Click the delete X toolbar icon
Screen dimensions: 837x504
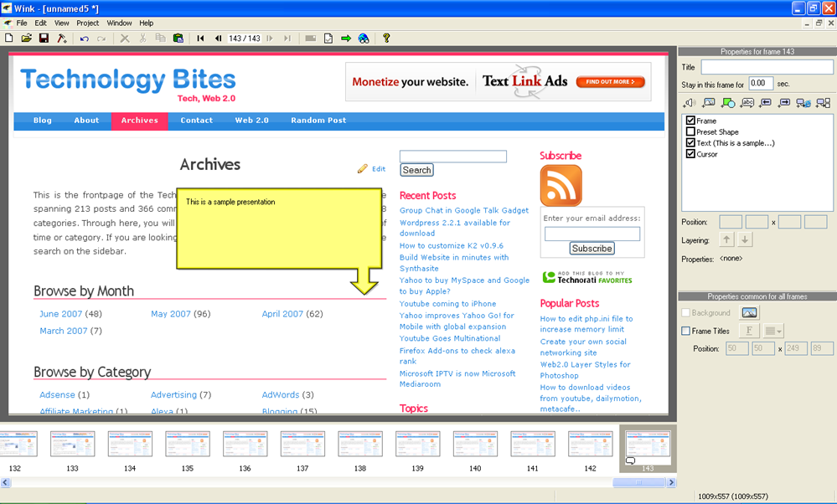(124, 39)
